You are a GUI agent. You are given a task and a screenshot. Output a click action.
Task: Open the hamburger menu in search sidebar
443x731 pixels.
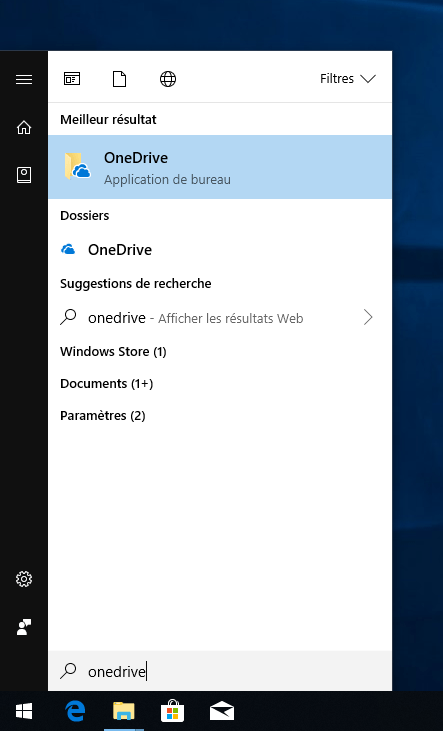[24, 79]
